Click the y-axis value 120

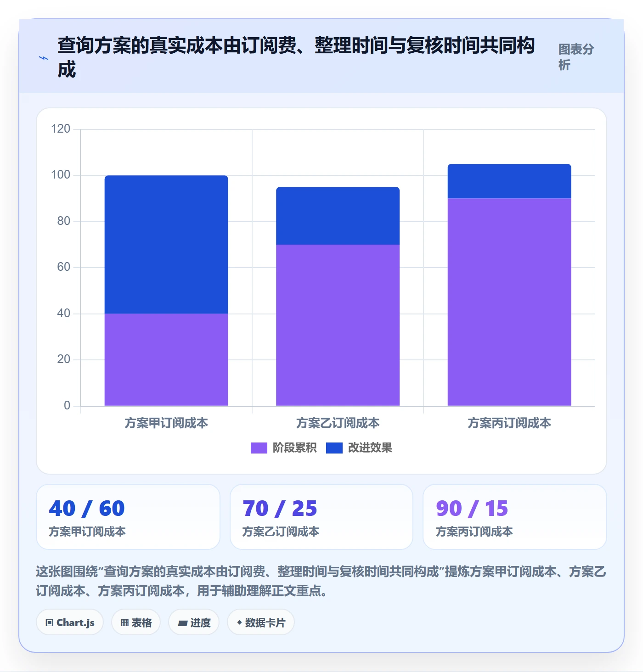[61, 129]
